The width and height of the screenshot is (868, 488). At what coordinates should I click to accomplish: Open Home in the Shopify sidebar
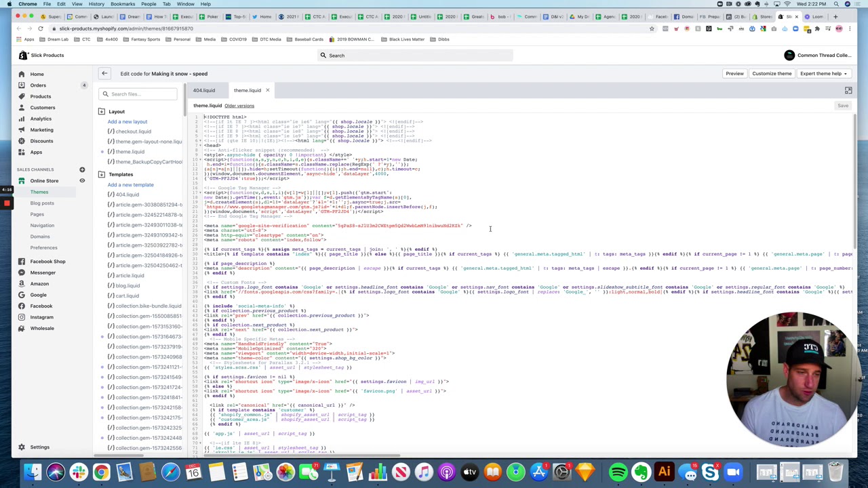tap(37, 74)
